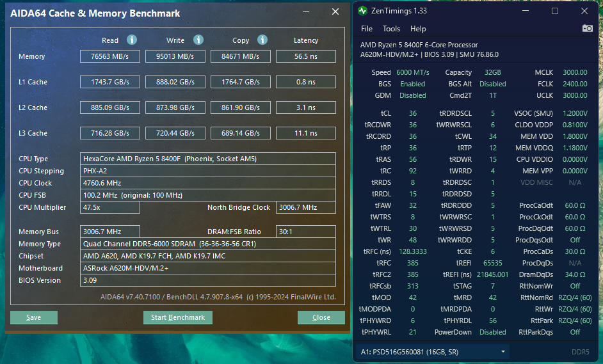Viewport: 603px width, 364px height.
Task: Click the CPU FSB field 100.2 MHz
Action: [208, 195]
